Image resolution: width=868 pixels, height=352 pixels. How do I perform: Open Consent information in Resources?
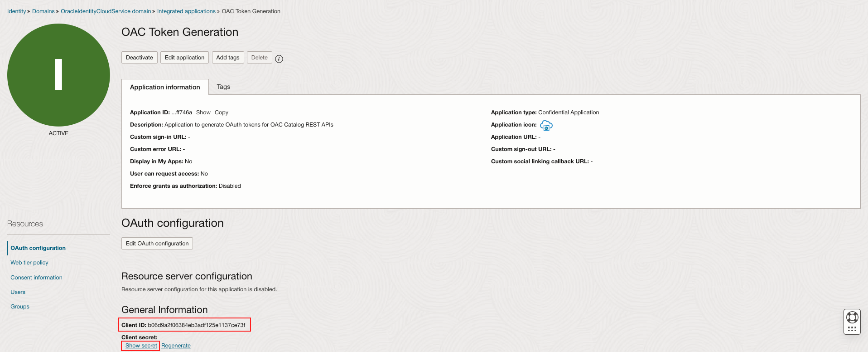point(37,278)
